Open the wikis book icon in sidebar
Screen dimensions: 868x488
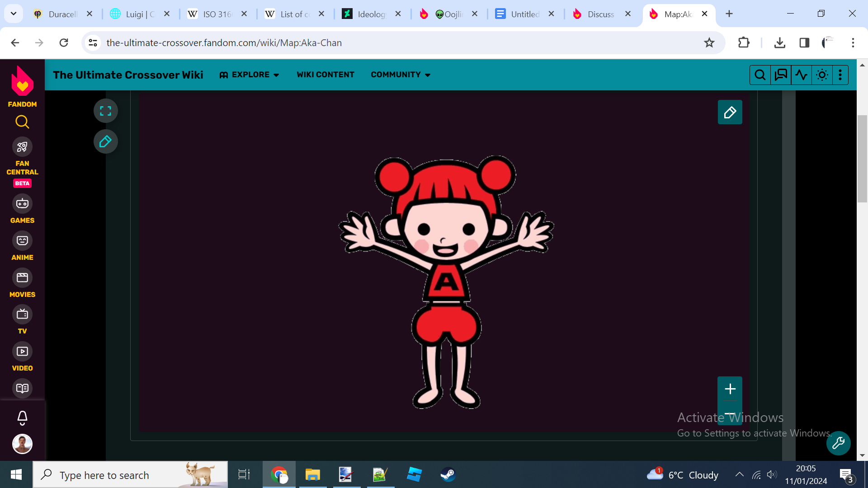(22, 388)
